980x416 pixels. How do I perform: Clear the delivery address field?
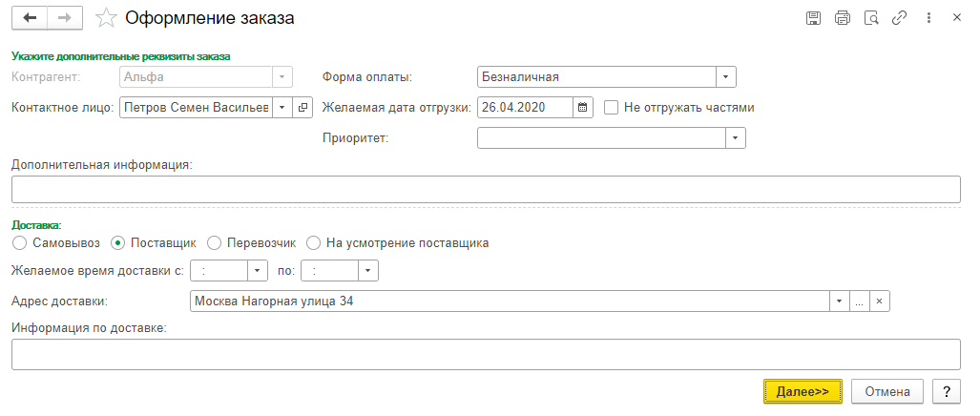879,302
